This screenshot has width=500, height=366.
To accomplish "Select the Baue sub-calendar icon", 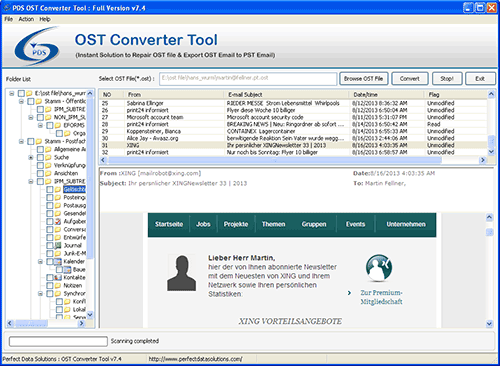I will point(67,269).
